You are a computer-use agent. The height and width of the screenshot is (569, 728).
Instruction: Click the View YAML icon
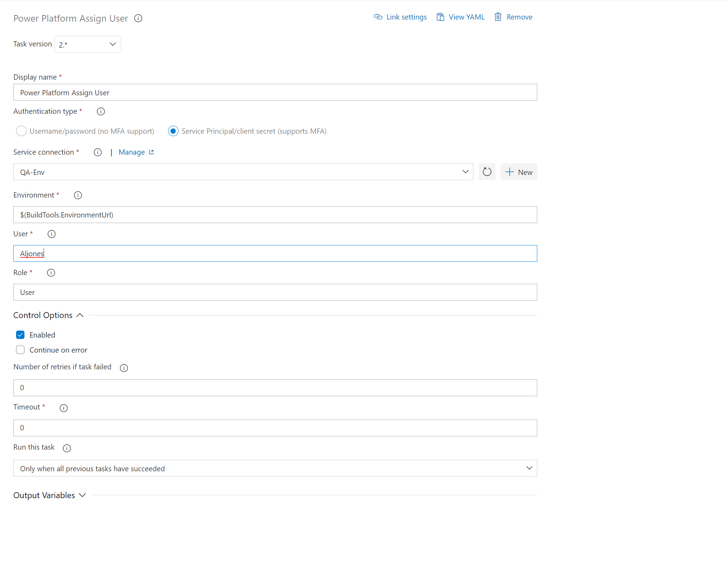click(440, 17)
